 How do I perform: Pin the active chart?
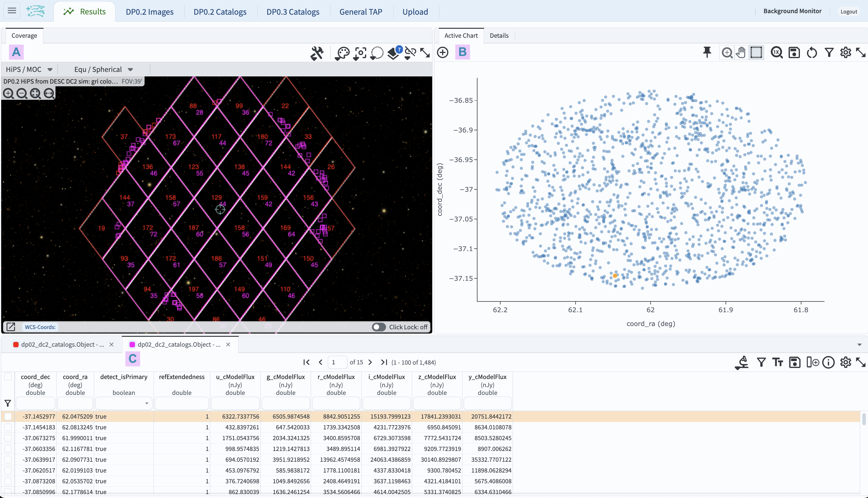(x=707, y=52)
